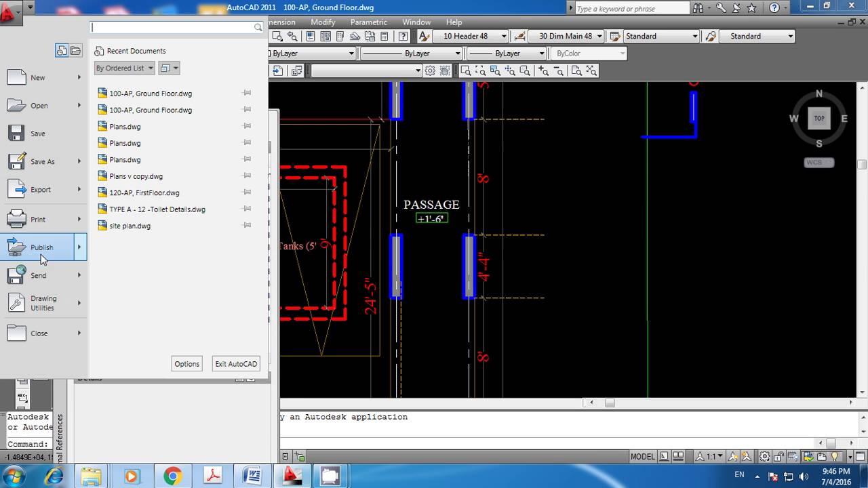Open the WCS coordinate system dropdown

pos(819,163)
